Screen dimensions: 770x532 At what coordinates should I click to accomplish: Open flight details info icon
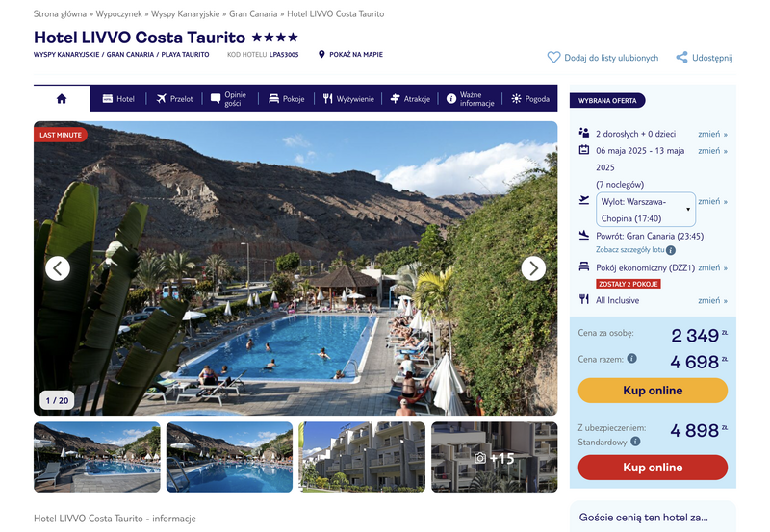coord(670,250)
